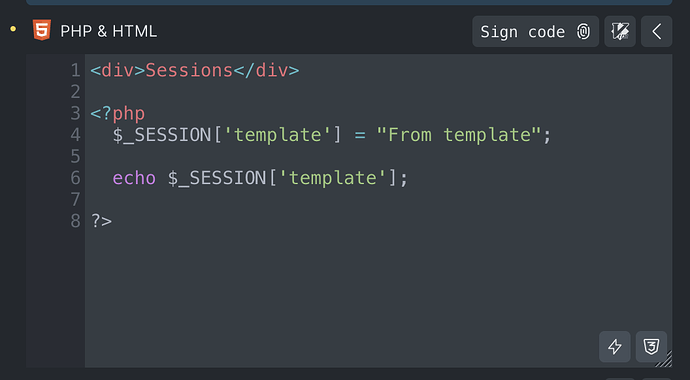Place cursor in the Sessions div line
Viewport: 690px width, 380px height.
[x=195, y=70]
